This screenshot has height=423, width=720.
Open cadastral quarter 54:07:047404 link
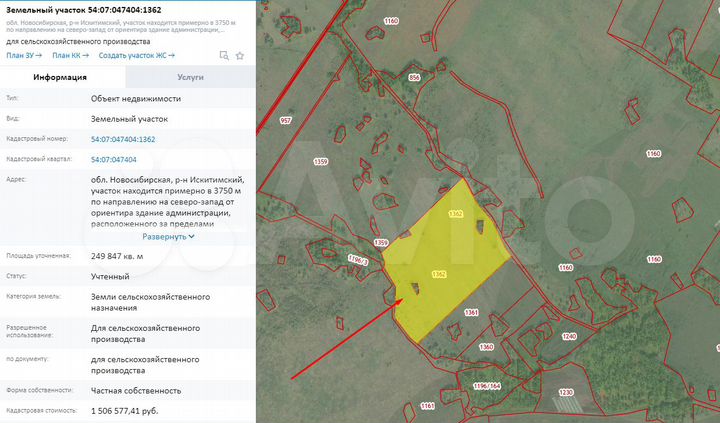tap(113, 159)
